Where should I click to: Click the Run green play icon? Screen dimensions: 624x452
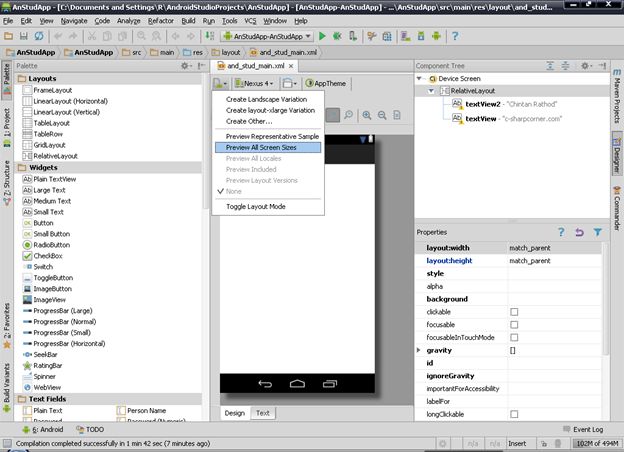pos(322,36)
